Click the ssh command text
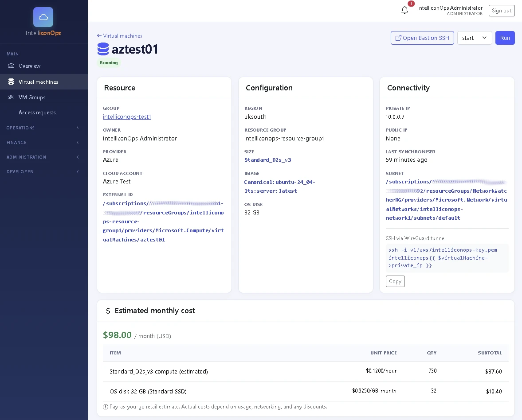This screenshot has height=420, width=522. (443, 258)
